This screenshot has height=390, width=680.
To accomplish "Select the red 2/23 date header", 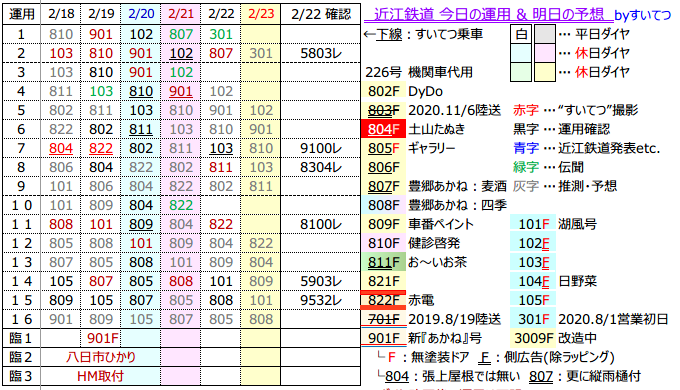I will pyautogui.click(x=261, y=14).
